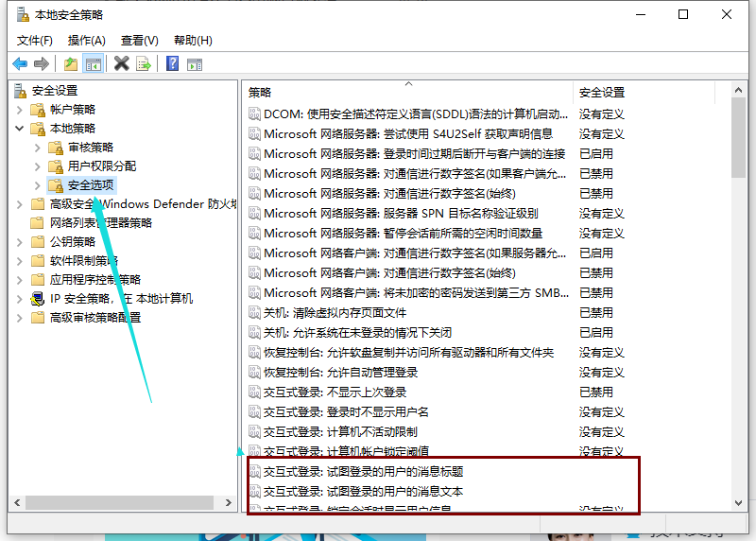Select 交互式登录: 试图登录的用户的消息标题 policy
The height and width of the screenshot is (541, 756).
(363, 471)
